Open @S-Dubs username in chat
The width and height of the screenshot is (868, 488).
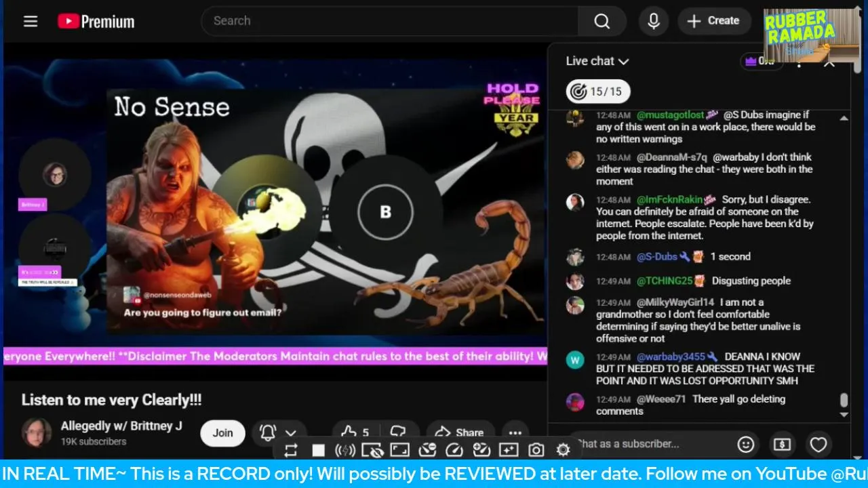tap(656, 257)
